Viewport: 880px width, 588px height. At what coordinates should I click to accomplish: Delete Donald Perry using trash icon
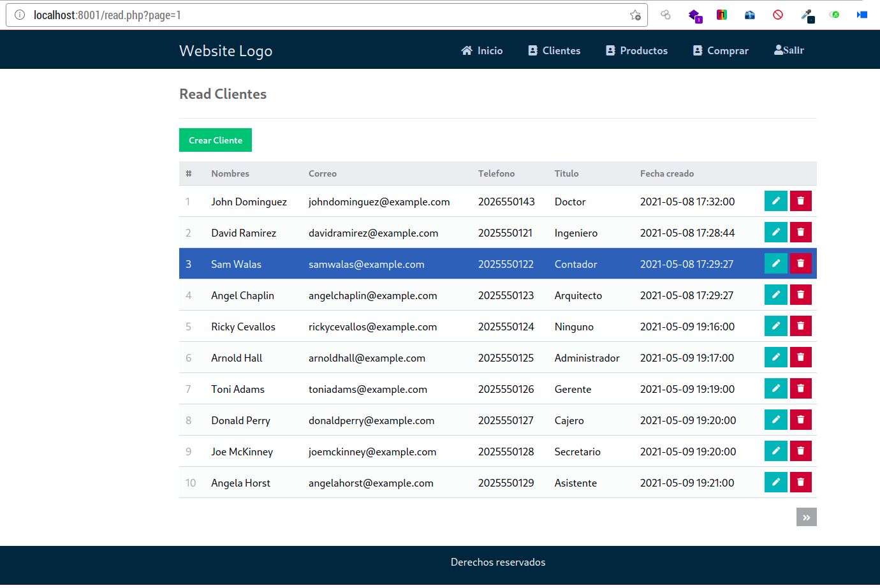pyautogui.click(x=801, y=420)
